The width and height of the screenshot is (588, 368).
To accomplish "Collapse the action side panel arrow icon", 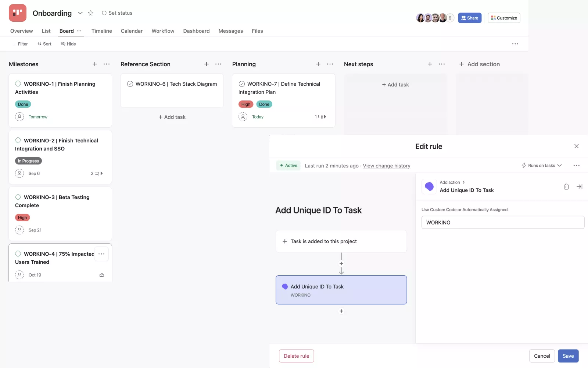I will [x=579, y=187].
